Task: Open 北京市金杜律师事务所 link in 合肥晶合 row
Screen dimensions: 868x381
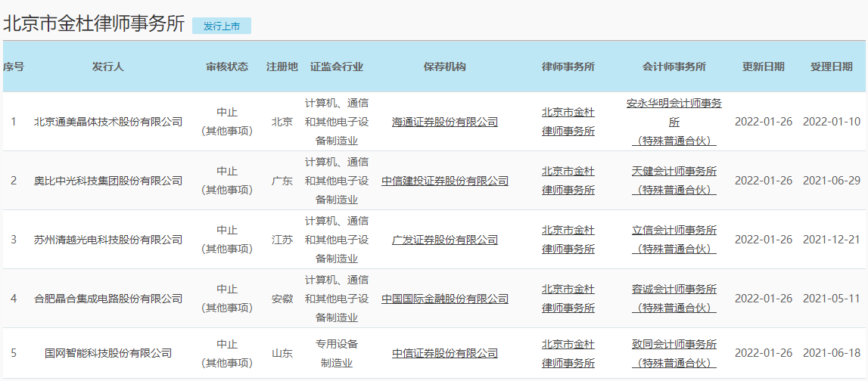Action: [568, 299]
